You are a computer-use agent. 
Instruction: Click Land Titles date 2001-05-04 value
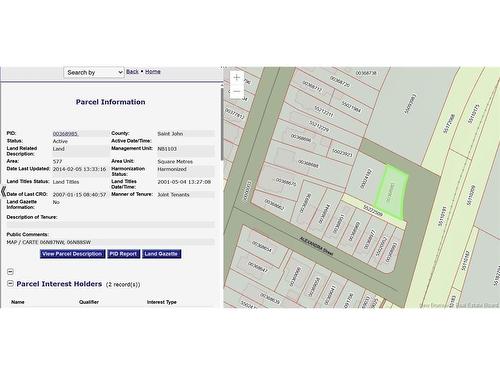pos(184,182)
